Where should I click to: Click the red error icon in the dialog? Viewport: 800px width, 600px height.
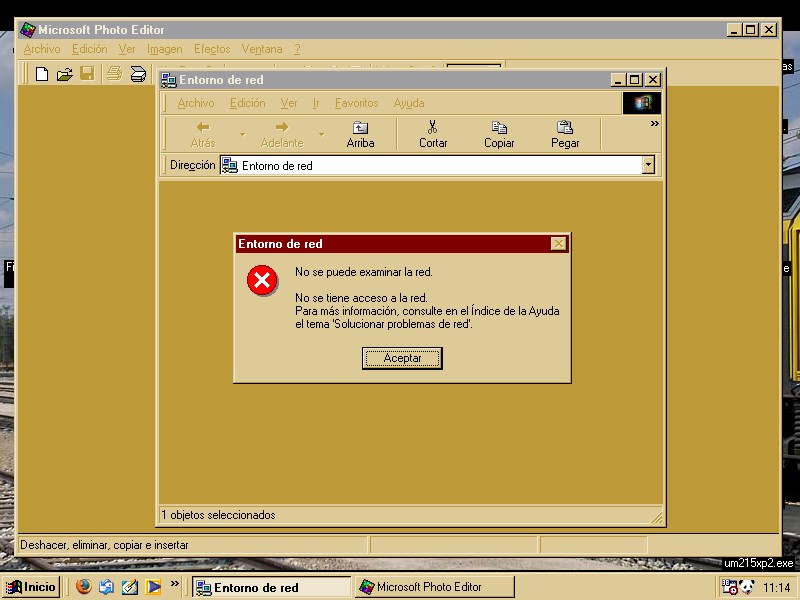[262, 280]
